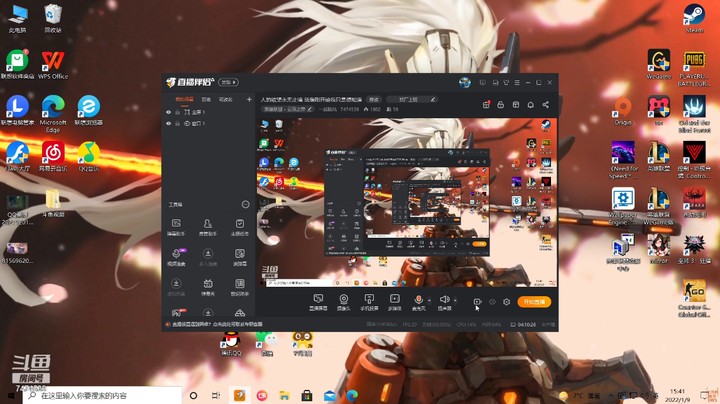
Task: Click the 开始直播 start streaming button
Action: pyautogui.click(x=534, y=302)
